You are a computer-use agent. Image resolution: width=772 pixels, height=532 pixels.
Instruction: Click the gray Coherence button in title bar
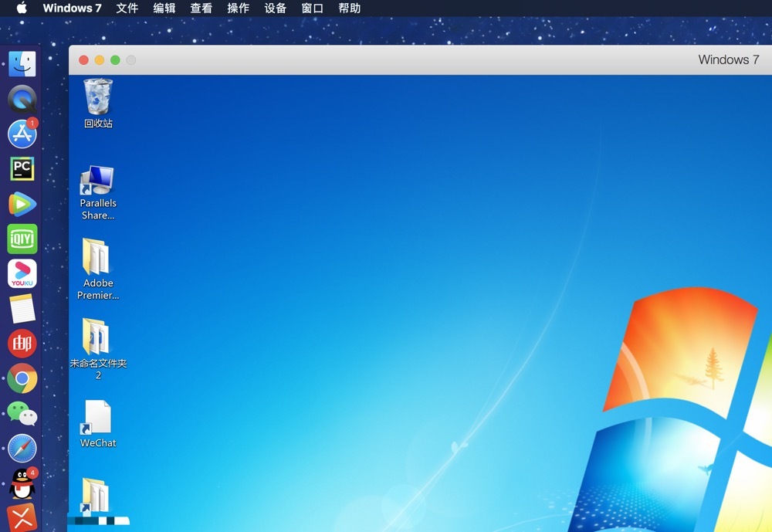(x=131, y=60)
